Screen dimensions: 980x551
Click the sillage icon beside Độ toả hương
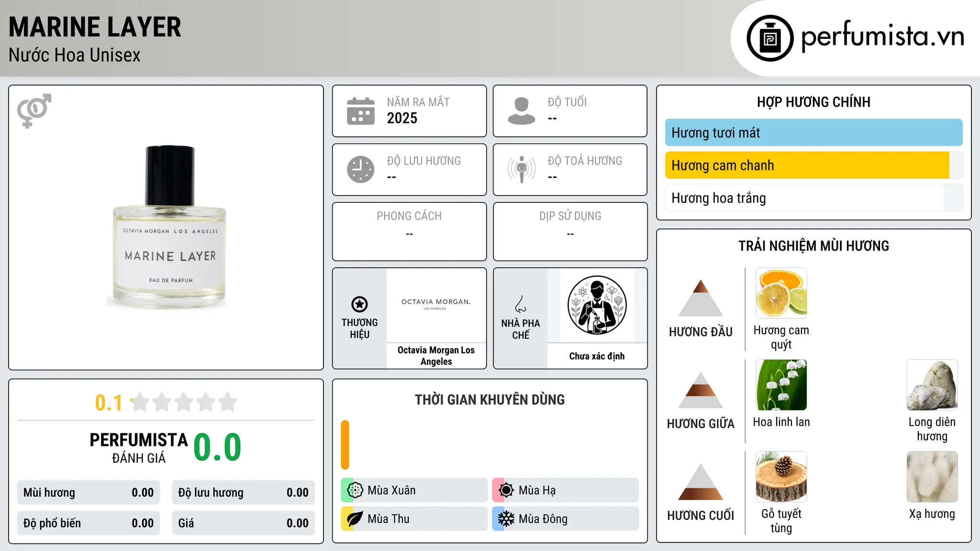[522, 169]
